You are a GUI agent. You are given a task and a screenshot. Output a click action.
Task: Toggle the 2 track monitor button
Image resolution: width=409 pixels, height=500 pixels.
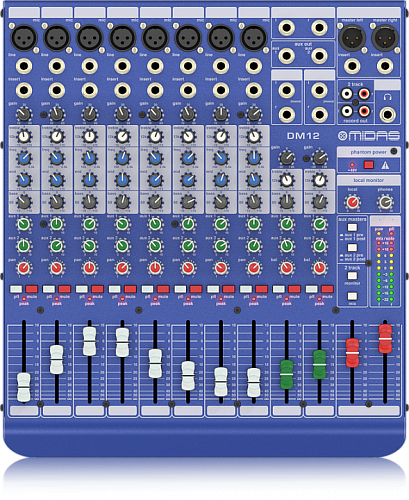point(352,276)
